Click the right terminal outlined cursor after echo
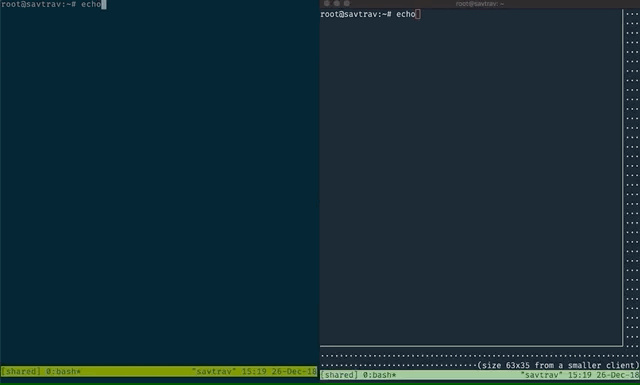 [418, 14]
